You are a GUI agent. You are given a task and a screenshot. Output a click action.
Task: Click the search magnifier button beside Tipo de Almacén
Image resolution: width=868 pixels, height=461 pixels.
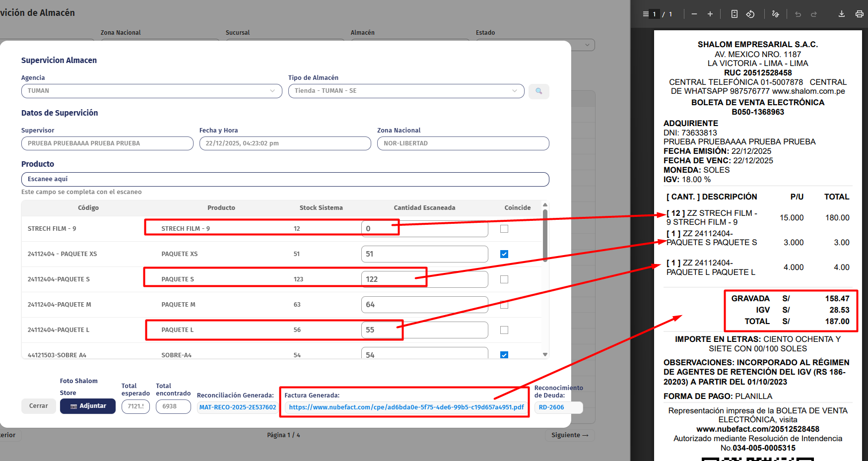pos(538,91)
